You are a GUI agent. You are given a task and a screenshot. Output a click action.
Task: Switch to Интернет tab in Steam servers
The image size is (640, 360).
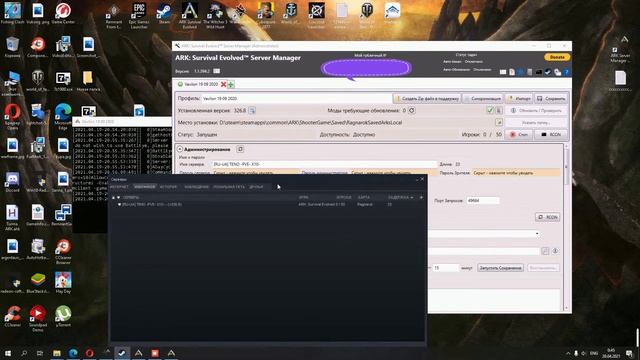119,187
